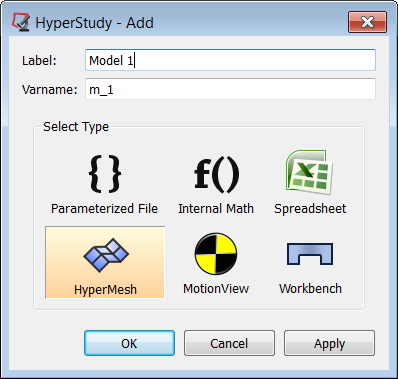Screen dimensions: 398x379
Task: Focus the Label input field
Action: (x=230, y=60)
